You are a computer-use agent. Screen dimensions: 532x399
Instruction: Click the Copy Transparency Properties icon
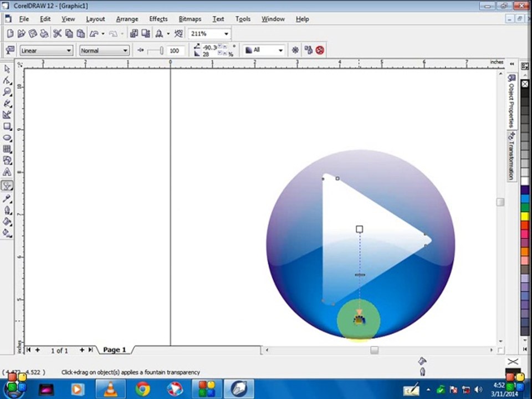[x=308, y=50]
